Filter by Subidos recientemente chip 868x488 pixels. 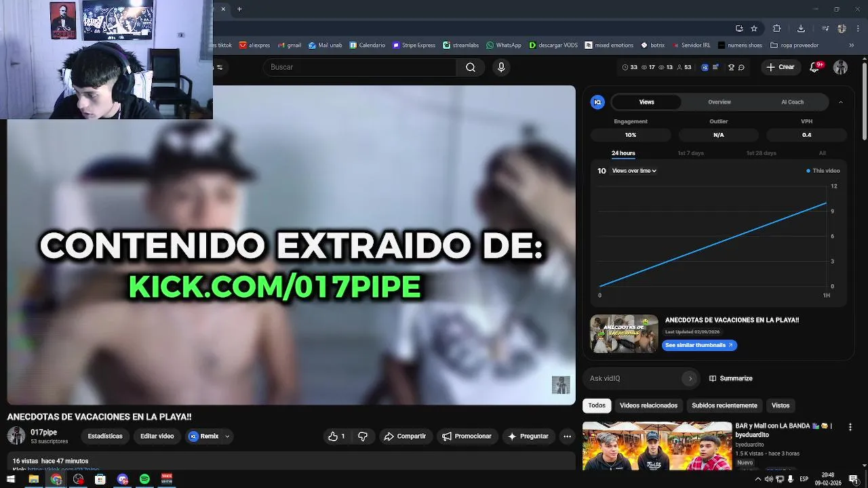pyautogui.click(x=724, y=405)
